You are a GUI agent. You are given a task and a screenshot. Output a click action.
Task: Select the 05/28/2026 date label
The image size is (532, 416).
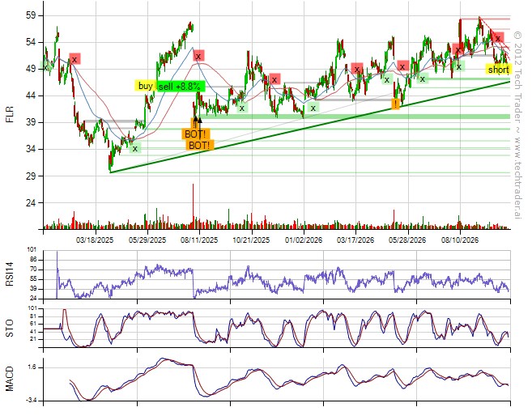[x=407, y=240]
